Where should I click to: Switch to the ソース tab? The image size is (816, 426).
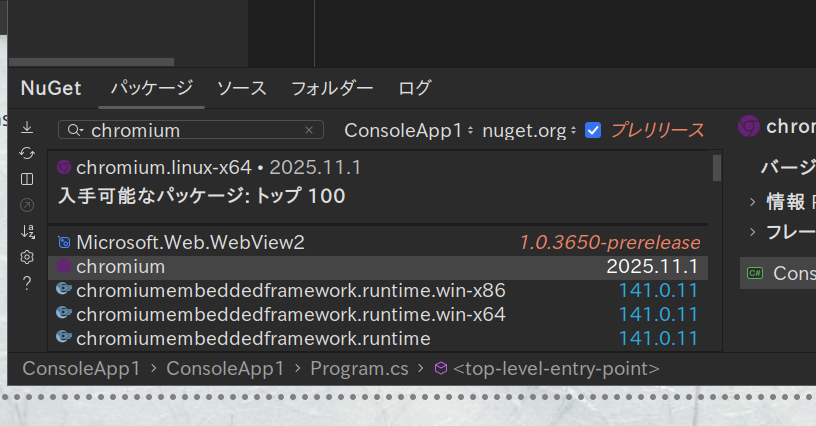click(x=242, y=87)
